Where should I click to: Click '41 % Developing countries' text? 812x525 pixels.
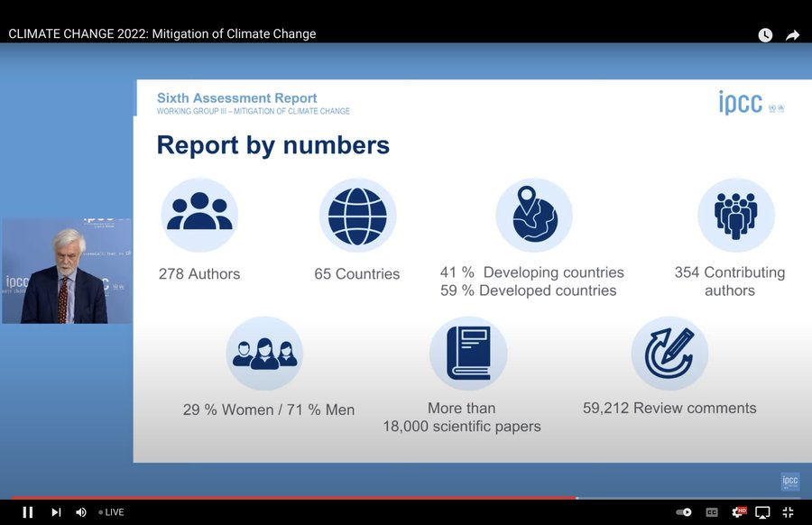pos(531,272)
